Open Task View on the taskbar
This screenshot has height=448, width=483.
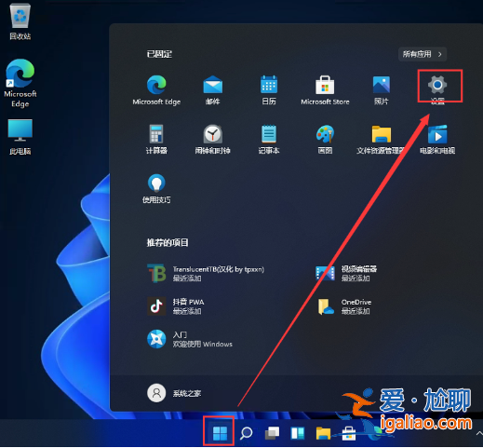(x=272, y=433)
